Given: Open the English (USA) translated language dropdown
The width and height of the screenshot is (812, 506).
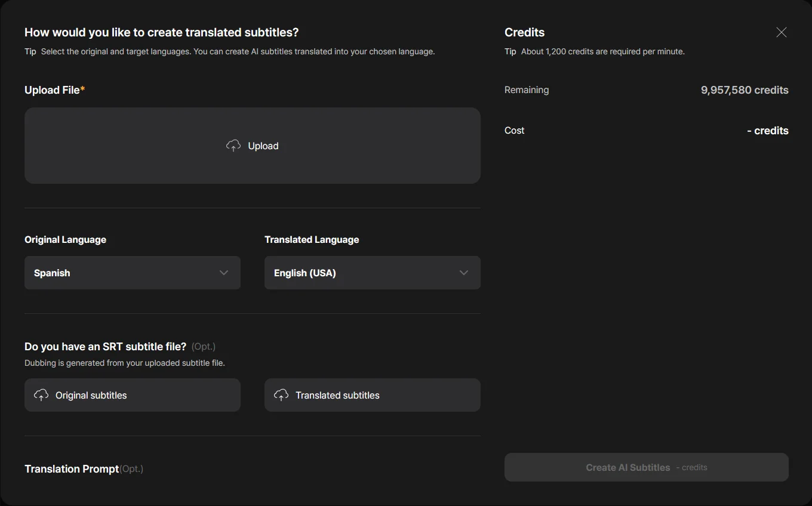Looking at the screenshot, I should pos(358,273).
